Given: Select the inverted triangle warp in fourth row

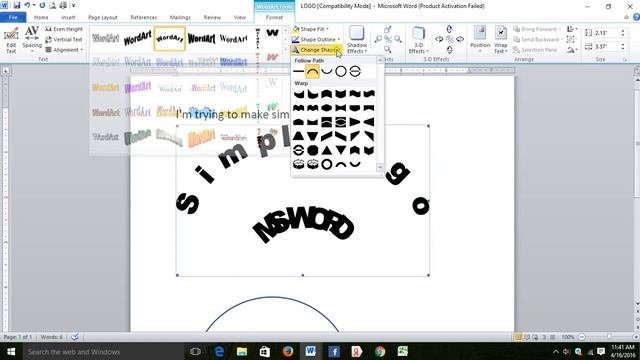Looking at the screenshot, I should (313, 136).
